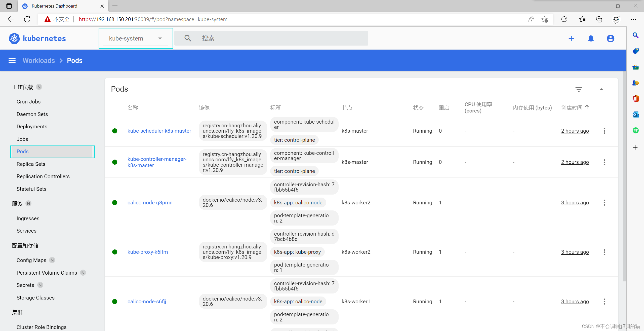The image size is (644, 331).
Task: Click the Kubernetes logo icon
Action: point(14,39)
